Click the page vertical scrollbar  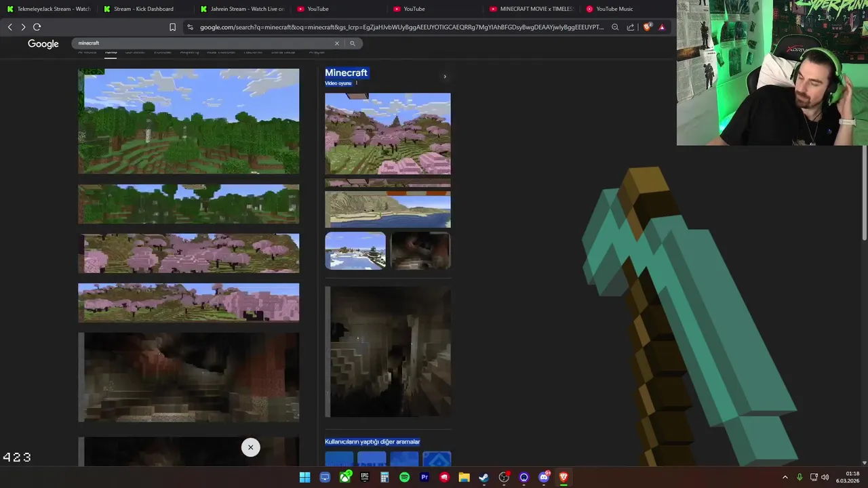tap(864, 193)
